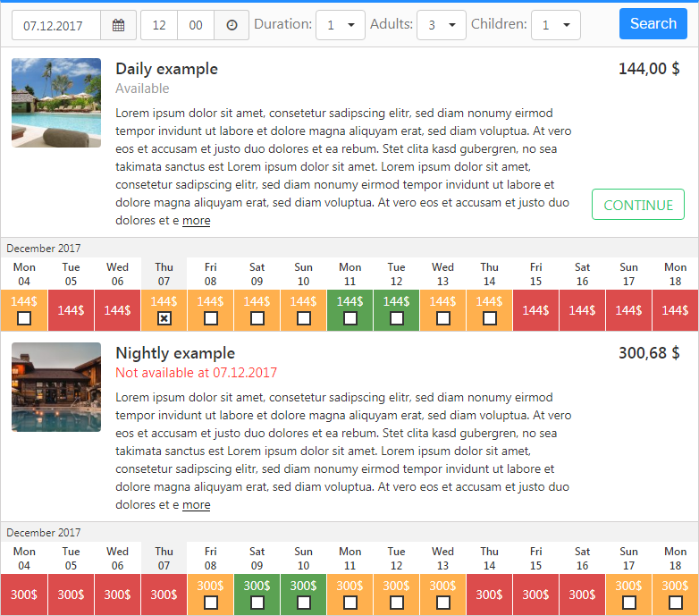Open the calendar date picker icon
Screen dimensions: 699x616
click(118, 25)
